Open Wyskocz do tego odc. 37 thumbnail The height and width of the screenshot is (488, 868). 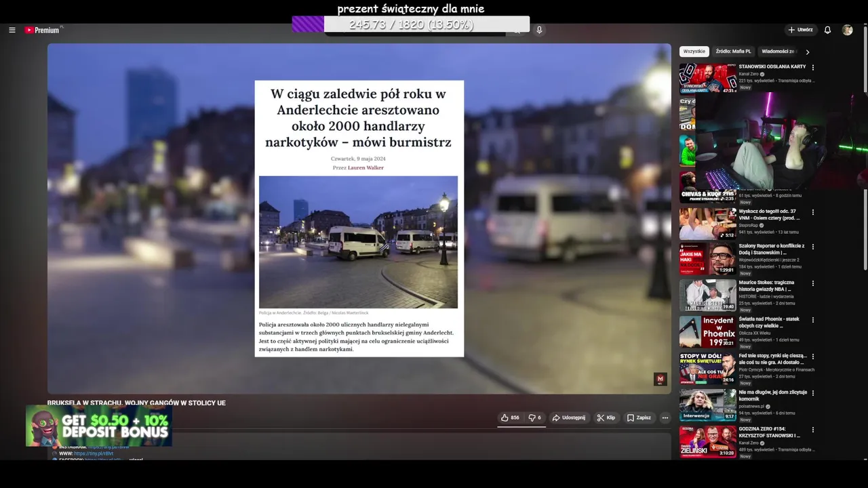tap(707, 223)
